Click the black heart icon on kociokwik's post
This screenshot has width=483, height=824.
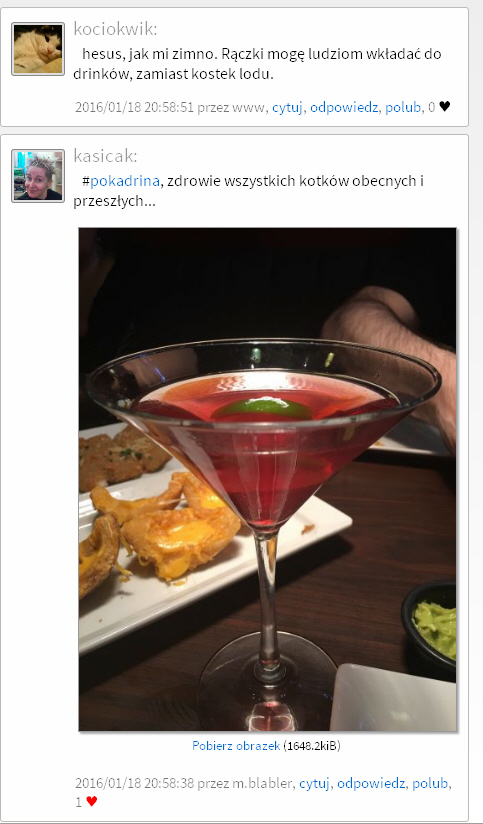click(x=445, y=107)
